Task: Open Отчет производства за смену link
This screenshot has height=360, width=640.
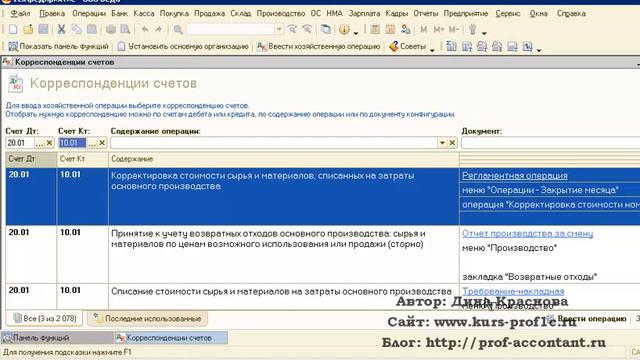Action: click(x=527, y=233)
